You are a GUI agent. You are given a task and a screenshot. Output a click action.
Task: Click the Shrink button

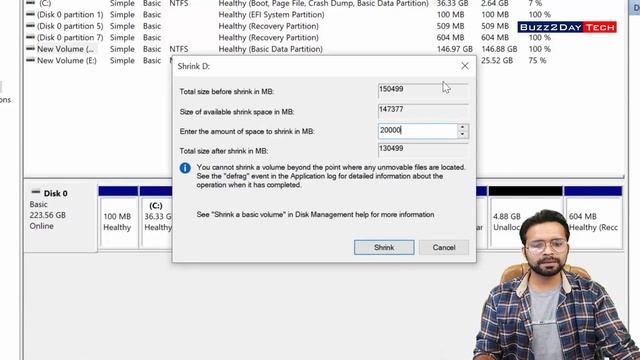point(384,247)
